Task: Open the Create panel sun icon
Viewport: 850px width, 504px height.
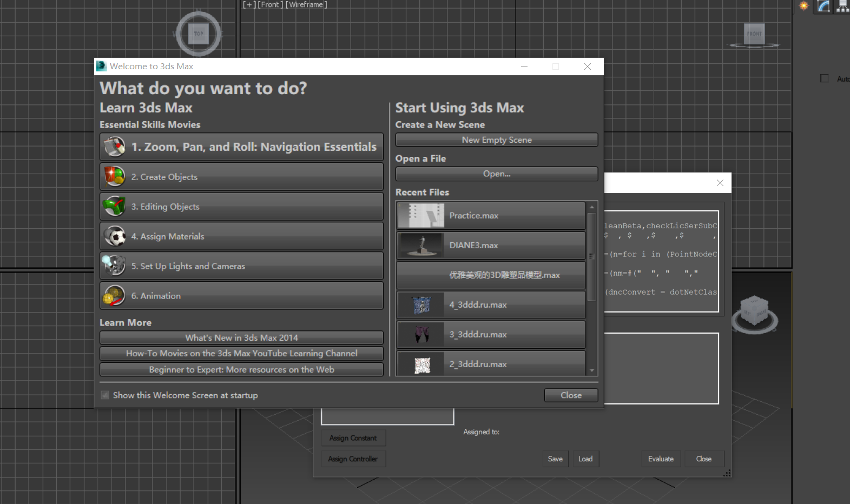Action: [804, 6]
